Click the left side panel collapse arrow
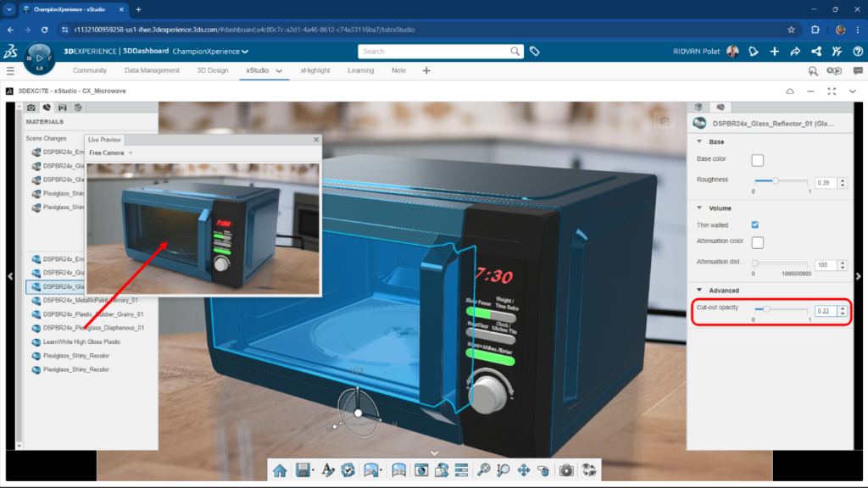The image size is (868, 488). coord(10,276)
